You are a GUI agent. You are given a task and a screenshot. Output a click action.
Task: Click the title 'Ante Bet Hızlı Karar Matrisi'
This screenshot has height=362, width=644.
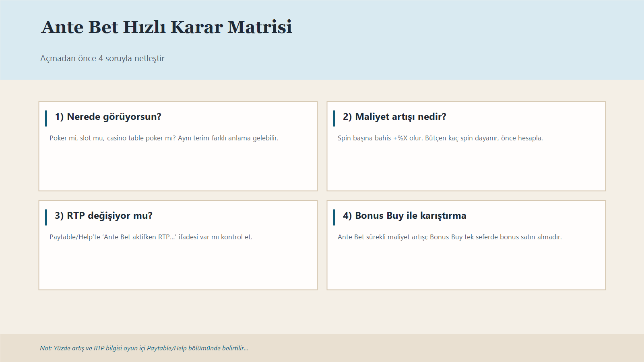tap(166, 27)
